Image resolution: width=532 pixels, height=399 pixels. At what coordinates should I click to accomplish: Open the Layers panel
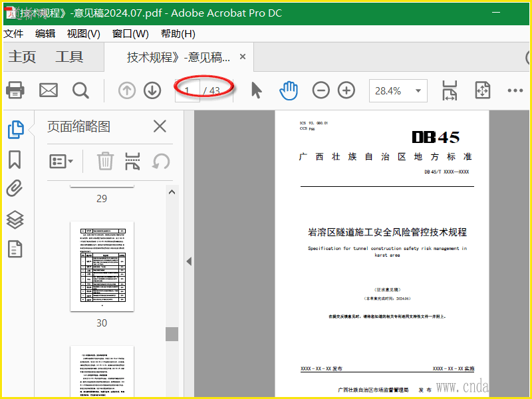point(15,219)
